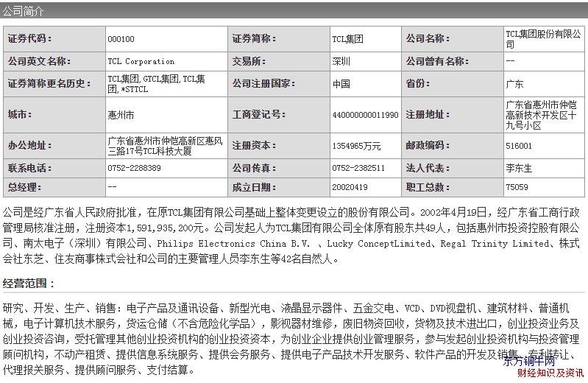This screenshot has width=588, height=383.
Task: Click the legal representative 李东生
Action: point(519,168)
